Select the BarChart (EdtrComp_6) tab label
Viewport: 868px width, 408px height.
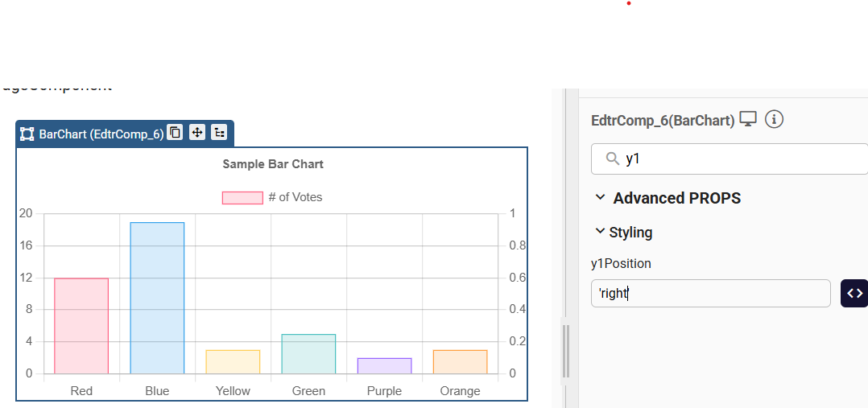click(x=101, y=134)
